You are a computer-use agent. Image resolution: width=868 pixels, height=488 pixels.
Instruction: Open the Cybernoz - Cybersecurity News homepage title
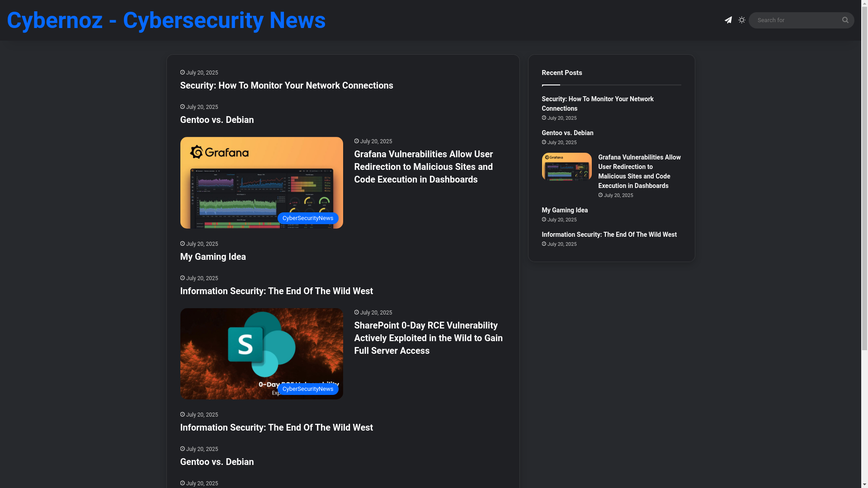[x=166, y=20]
